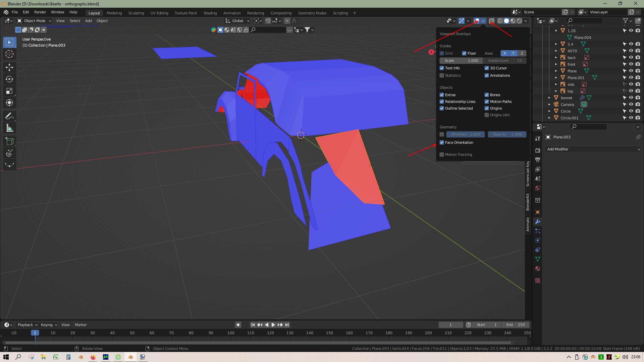This screenshot has height=362, width=644.
Task: Enable the Wireframe geometry checkbox
Action: click(442, 134)
